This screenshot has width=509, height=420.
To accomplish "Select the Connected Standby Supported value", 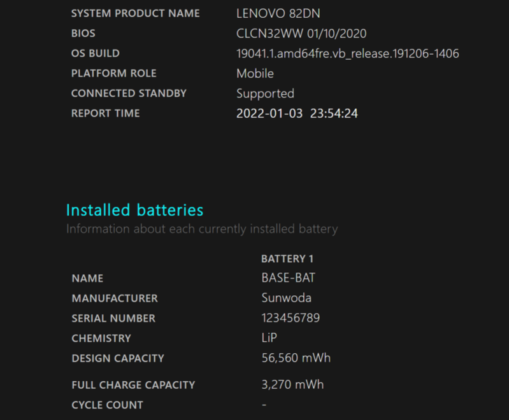I will pos(265,94).
